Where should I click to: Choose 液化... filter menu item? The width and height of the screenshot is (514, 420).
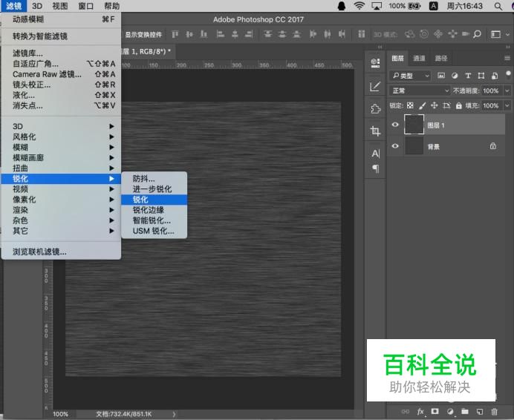coord(61,95)
